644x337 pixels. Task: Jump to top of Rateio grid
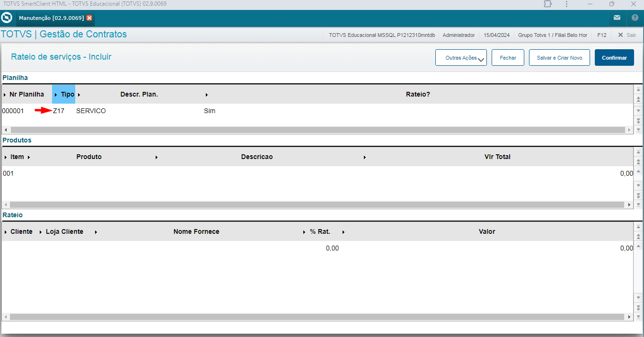pyautogui.click(x=638, y=227)
